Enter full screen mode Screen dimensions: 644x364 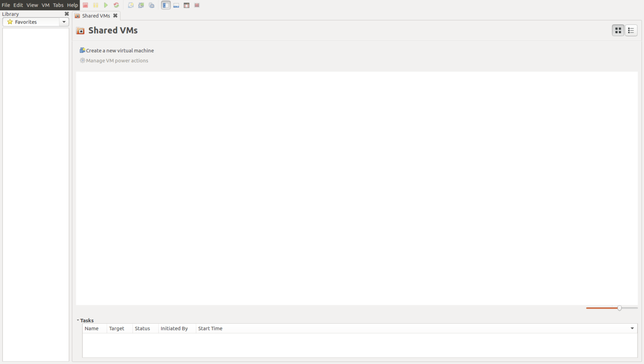click(186, 5)
